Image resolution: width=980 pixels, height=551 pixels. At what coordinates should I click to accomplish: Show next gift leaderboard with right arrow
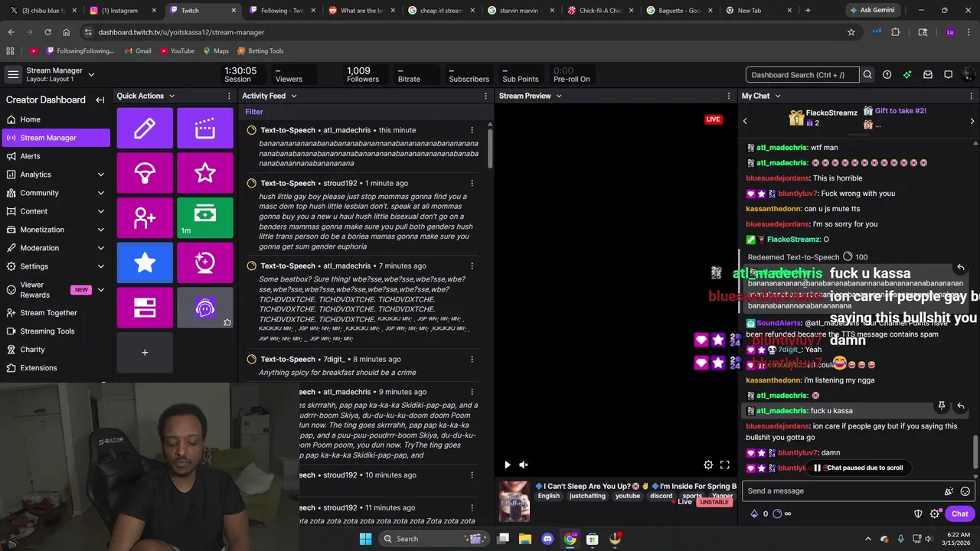(x=972, y=121)
